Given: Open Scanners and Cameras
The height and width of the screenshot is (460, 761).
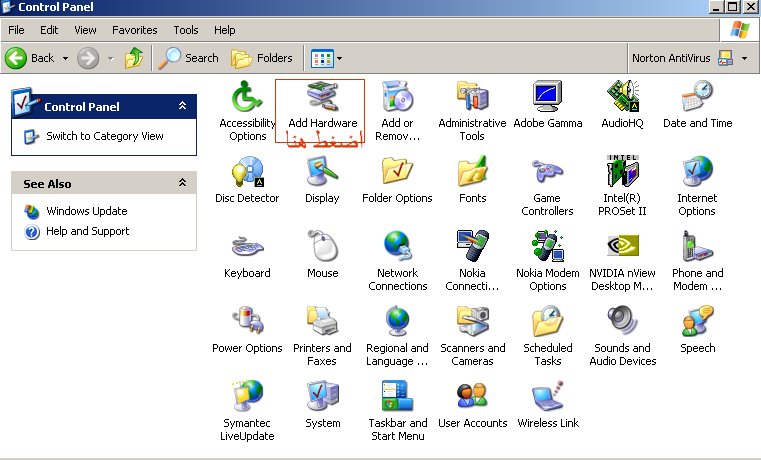Looking at the screenshot, I should tap(472, 336).
